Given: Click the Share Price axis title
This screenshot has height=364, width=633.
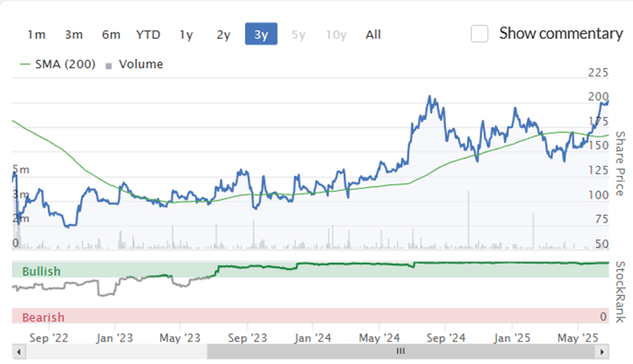Looking at the screenshot, I should tap(620, 163).
